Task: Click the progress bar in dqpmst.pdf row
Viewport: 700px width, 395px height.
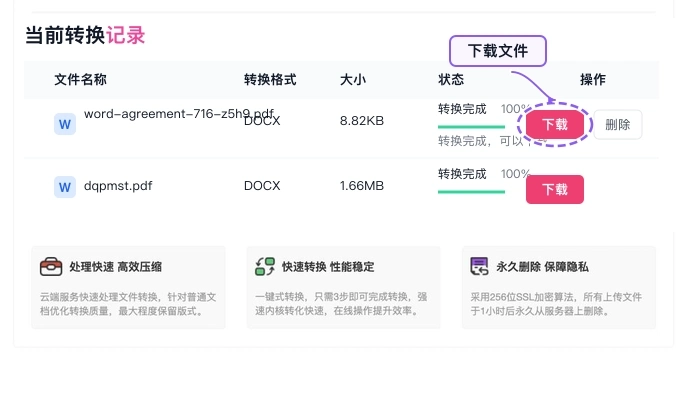Action: pyautogui.click(x=471, y=192)
